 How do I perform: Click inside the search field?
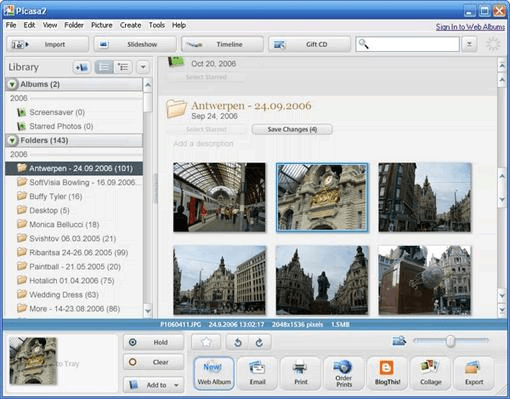coord(408,44)
